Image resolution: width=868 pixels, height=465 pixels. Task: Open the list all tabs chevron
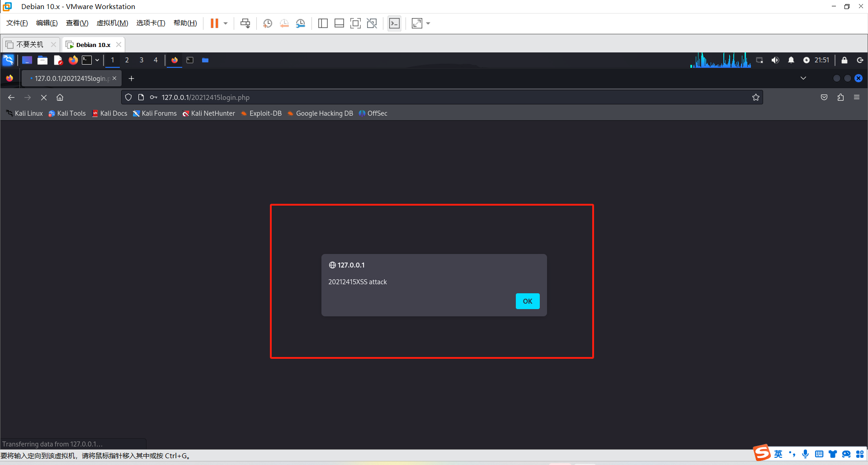pyautogui.click(x=803, y=78)
